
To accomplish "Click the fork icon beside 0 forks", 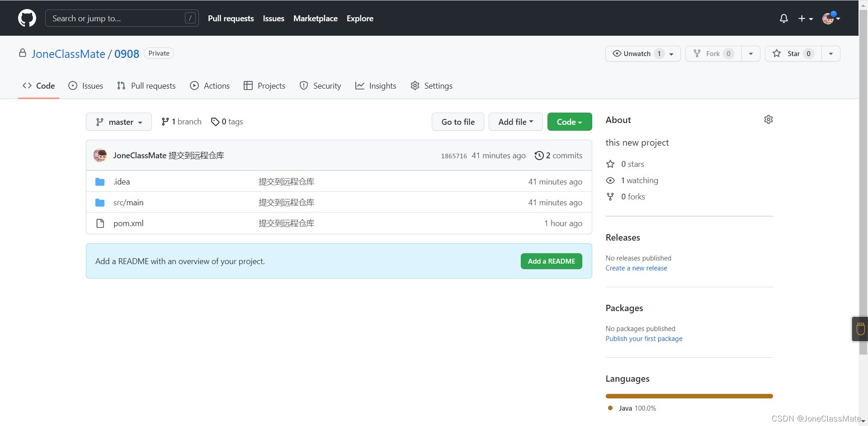I will point(610,197).
